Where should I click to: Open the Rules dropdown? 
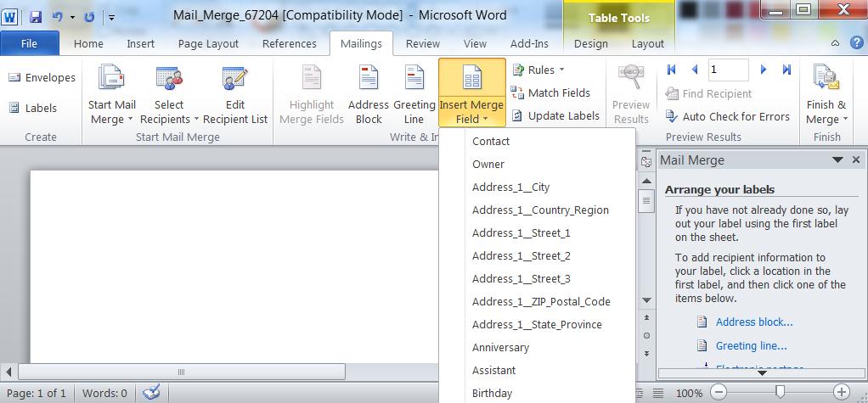tap(538, 70)
